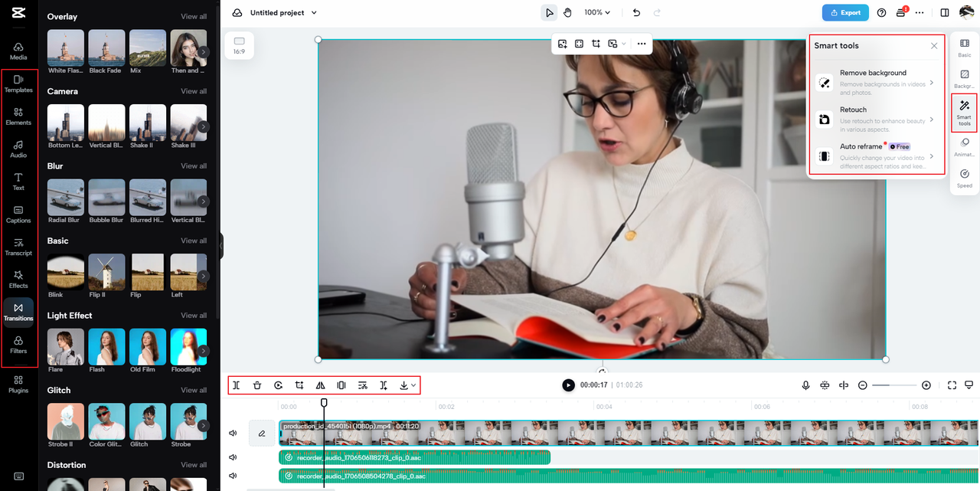Open Retouch smart tool
Image resolution: width=980 pixels, height=491 pixels.
[x=876, y=119]
